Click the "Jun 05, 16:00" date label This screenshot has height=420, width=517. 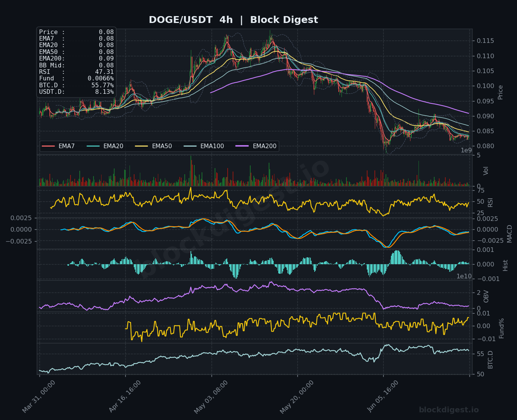pos(383,396)
